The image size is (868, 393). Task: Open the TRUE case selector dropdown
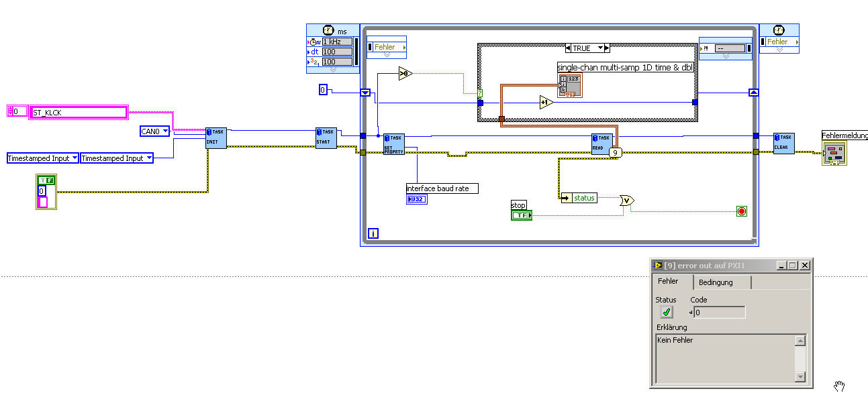pyautogui.click(x=587, y=48)
